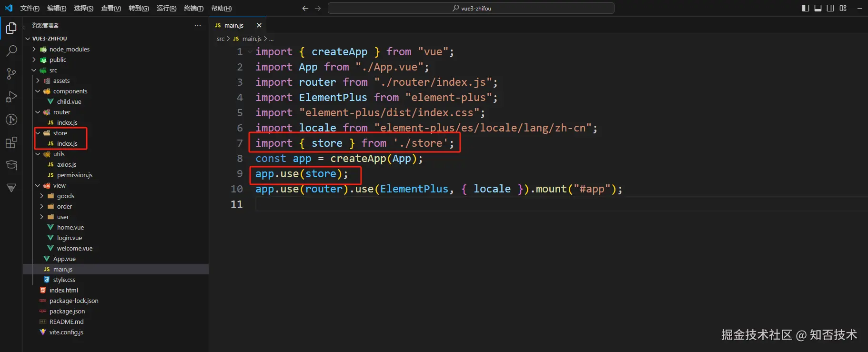The height and width of the screenshot is (352, 868).
Task: Click the explorer panel more actions ellipsis
Action: (198, 25)
